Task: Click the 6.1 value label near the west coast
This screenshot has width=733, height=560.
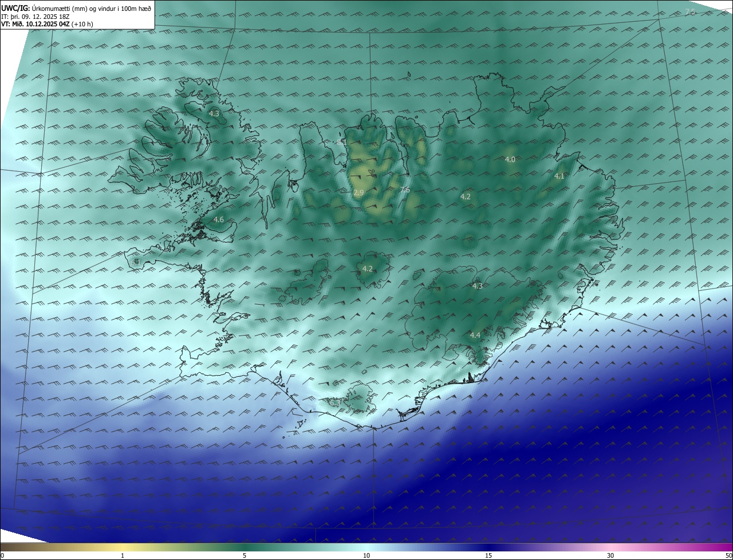Action: tap(135, 262)
